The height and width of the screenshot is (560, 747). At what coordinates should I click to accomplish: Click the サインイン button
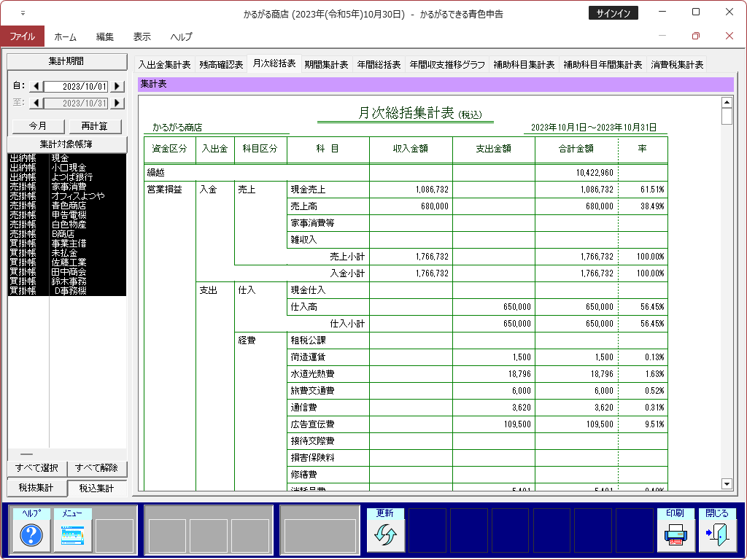(x=613, y=13)
